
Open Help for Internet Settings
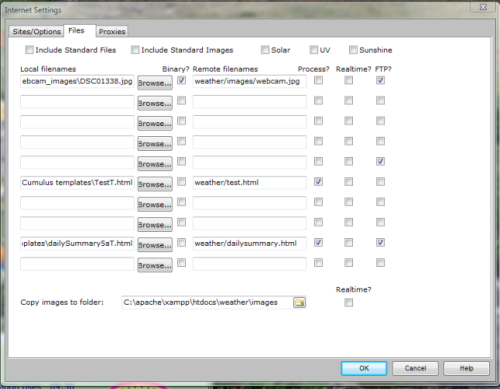pyautogui.click(x=466, y=368)
